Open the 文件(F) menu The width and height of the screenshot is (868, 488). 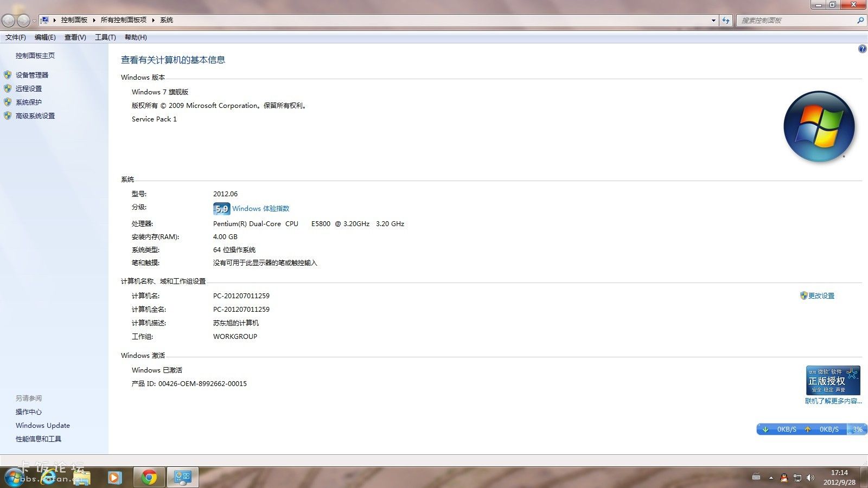point(16,37)
